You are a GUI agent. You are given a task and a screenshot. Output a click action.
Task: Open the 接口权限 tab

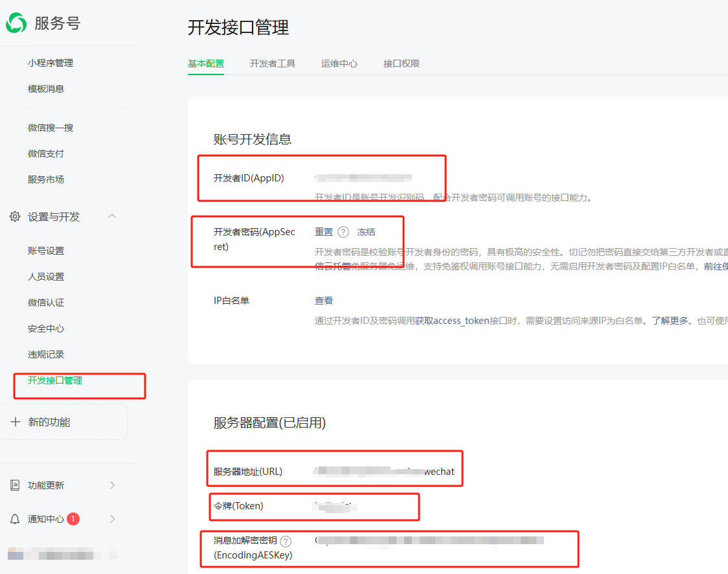[401, 63]
